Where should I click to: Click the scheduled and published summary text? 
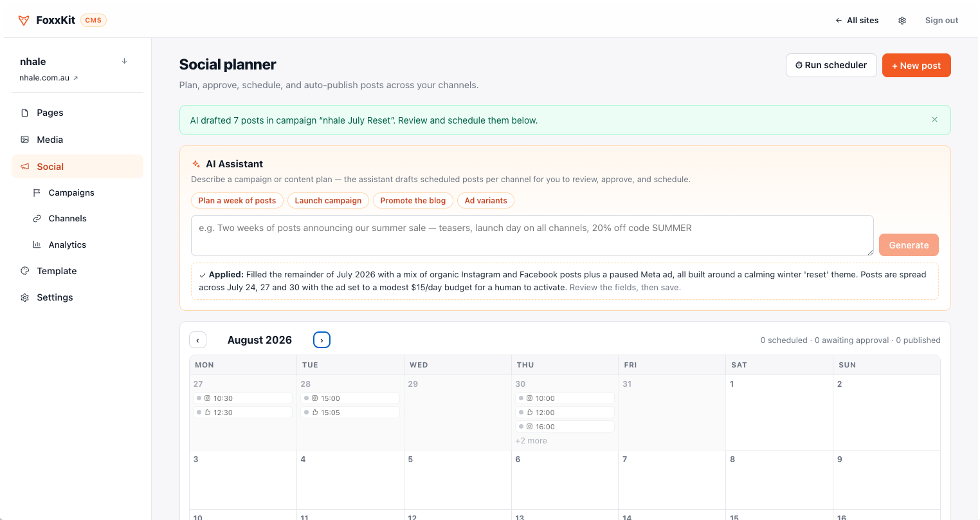click(x=850, y=340)
